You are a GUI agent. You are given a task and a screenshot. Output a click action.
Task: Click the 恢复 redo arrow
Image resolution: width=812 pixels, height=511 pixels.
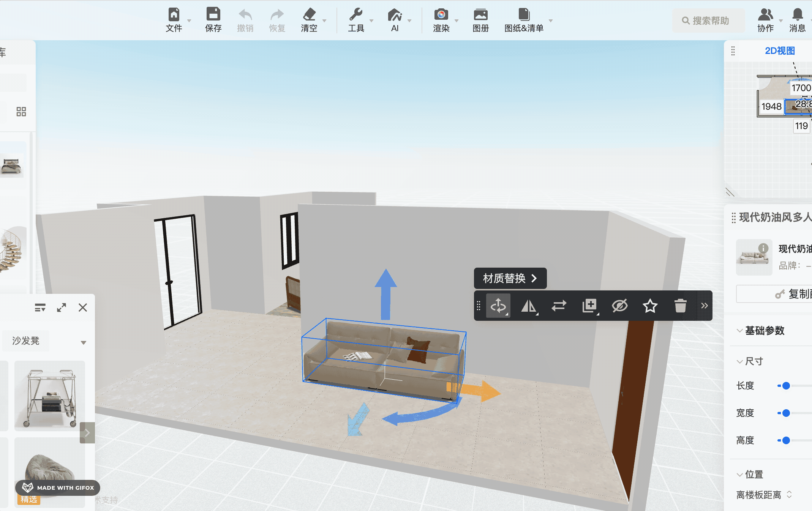point(277,15)
